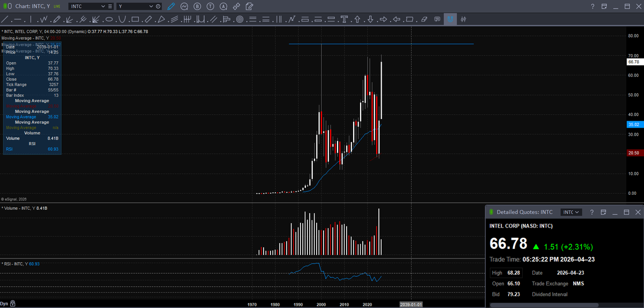This screenshot has width=644, height=308.
Task: Select the down arrow marker tool
Action: click(x=370, y=19)
